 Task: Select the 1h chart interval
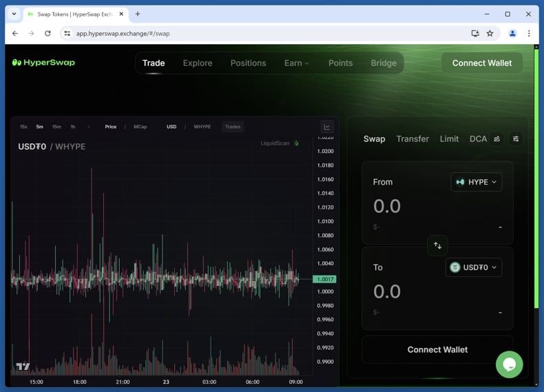point(72,127)
